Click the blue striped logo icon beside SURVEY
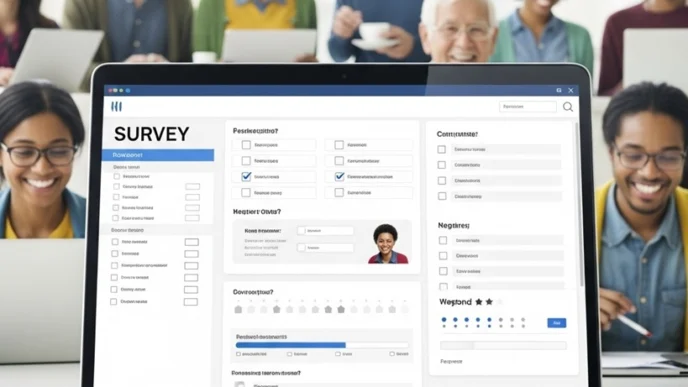The width and height of the screenshot is (688, 387). [116, 106]
